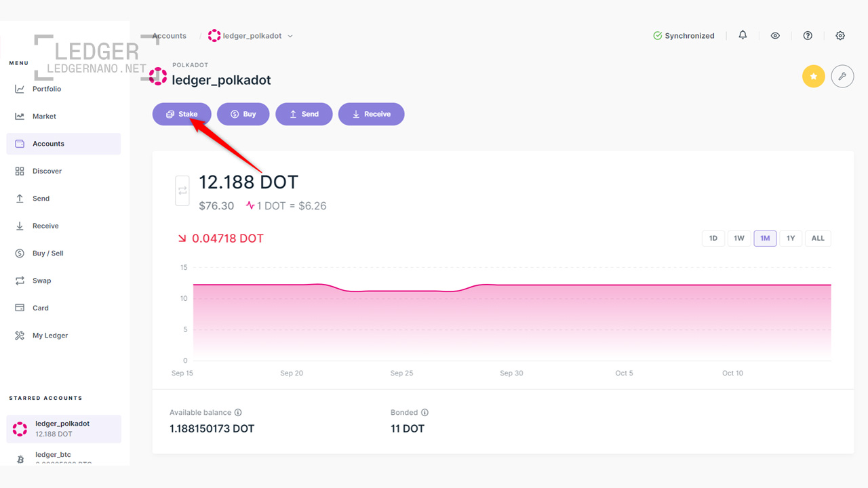
Task: Click the 1.188150173 DOT available balance
Action: tap(212, 428)
